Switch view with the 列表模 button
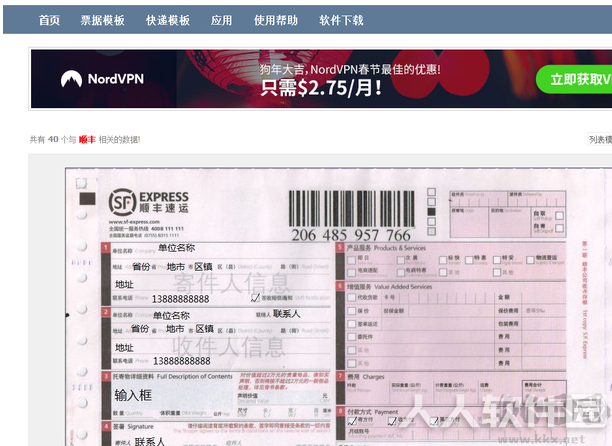The width and height of the screenshot is (612, 446). point(600,139)
